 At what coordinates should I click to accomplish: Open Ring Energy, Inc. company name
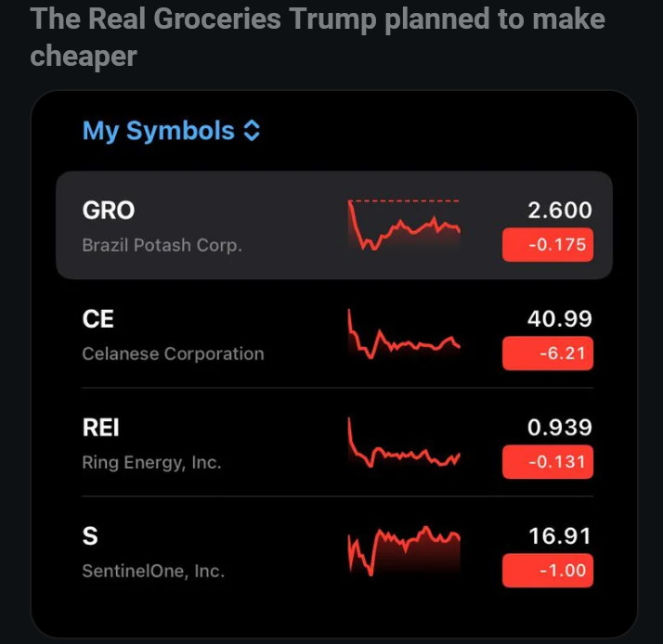click(151, 462)
